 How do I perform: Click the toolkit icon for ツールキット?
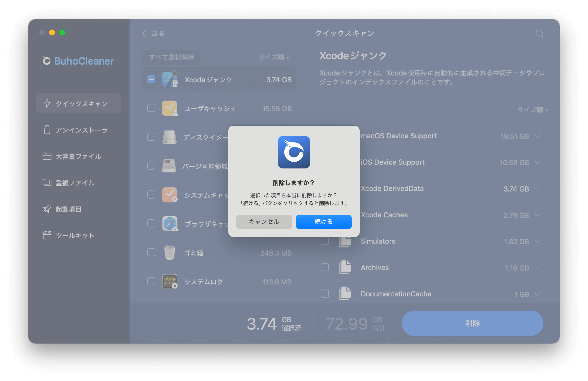click(47, 235)
